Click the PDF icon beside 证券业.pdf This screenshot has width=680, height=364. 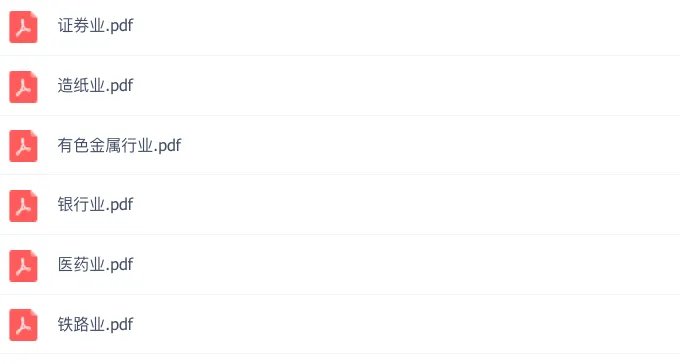coord(23,27)
